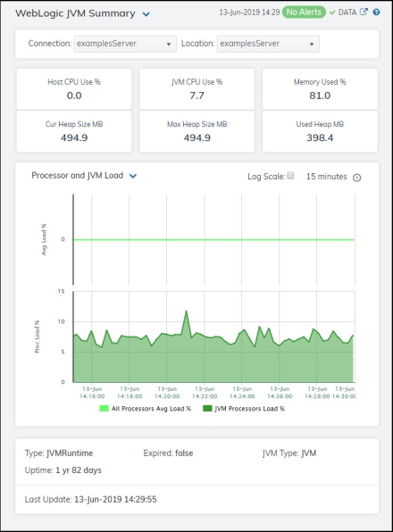The height and width of the screenshot is (532, 393).
Task: Open the time range clock icon
Action: pos(356,178)
